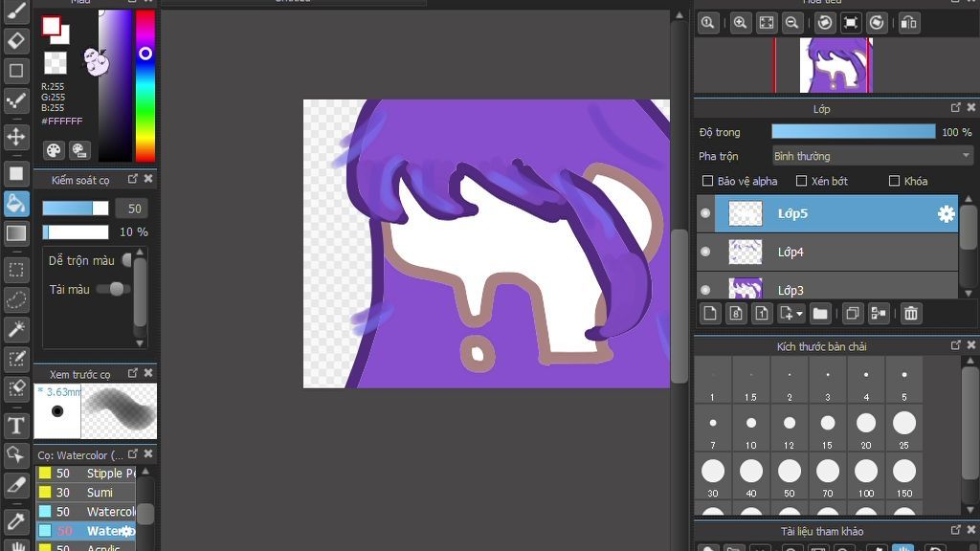Tick the Xén bớt checkbox
980x551 pixels.
pos(802,181)
